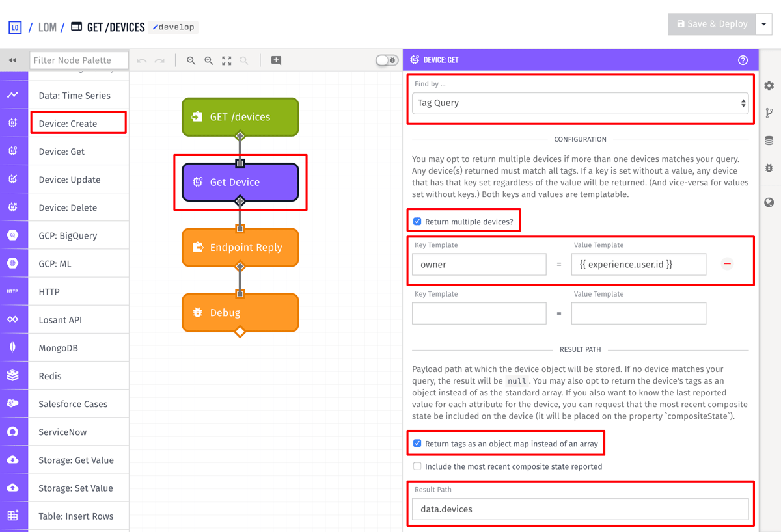This screenshot has height=532, width=781.
Task: Open the Find by Tag Query dropdown
Action: [580, 103]
